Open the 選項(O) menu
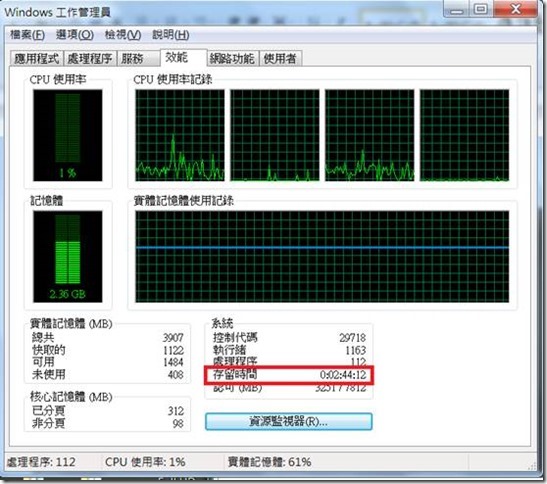 75,35
